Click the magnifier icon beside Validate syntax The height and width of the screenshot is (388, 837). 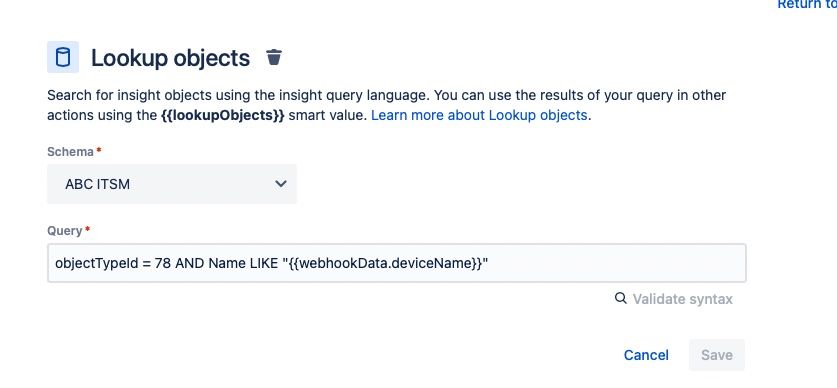620,298
